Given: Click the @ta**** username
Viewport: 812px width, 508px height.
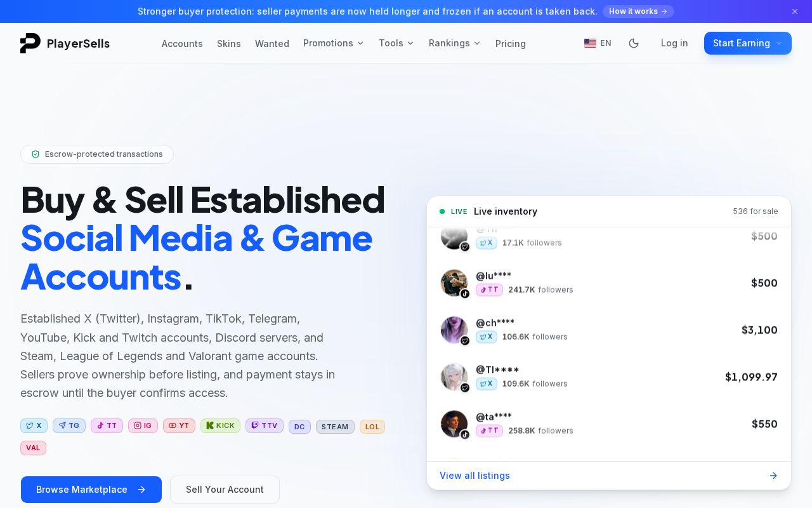Looking at the screenshot, I should tap(494, 417).
